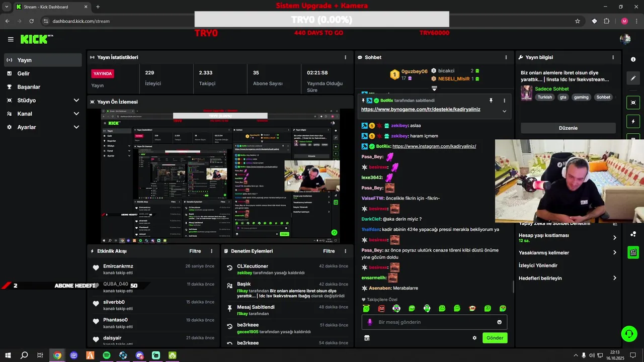Click the pencil edit icon in the right sidebar

pyautogui.click(x=633, y=78)
